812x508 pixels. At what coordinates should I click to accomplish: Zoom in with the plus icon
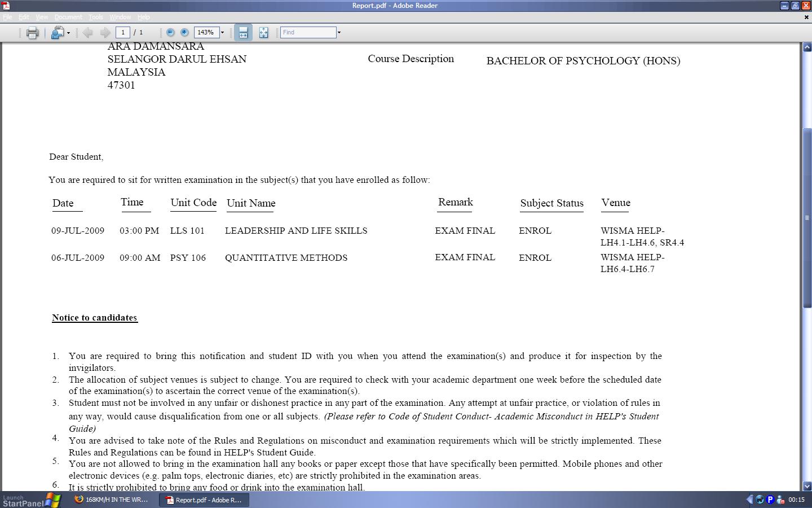[184, 33]
